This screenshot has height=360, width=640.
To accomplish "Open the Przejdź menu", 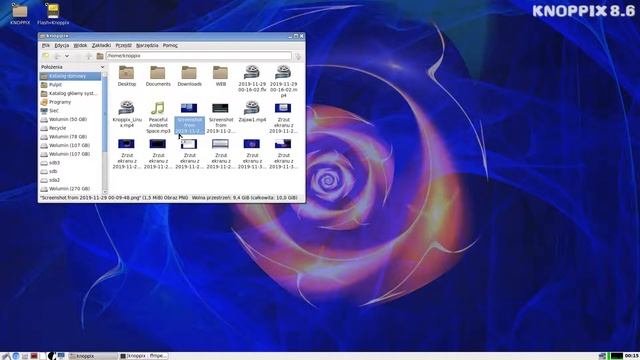I will (123, 45).
